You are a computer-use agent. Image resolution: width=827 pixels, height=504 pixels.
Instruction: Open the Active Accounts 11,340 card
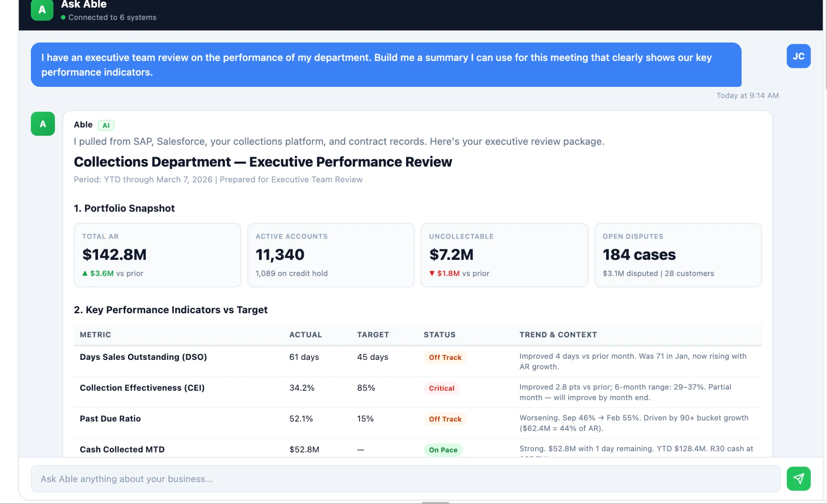(x=331, y=255)
